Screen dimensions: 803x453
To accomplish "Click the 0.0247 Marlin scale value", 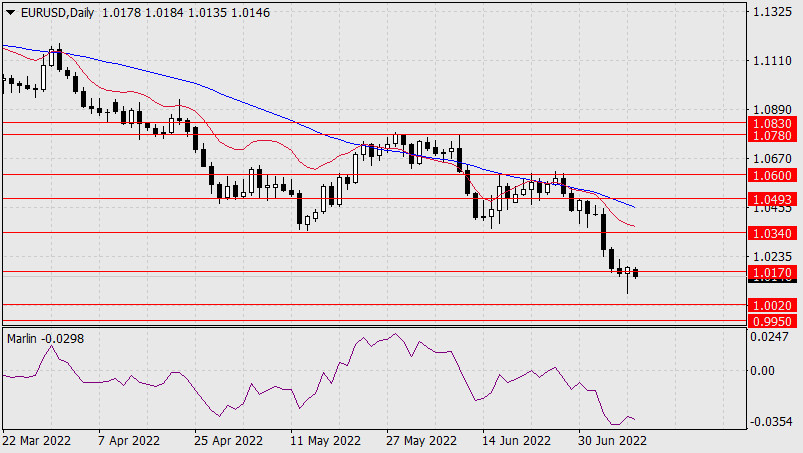I will (769, 337).
